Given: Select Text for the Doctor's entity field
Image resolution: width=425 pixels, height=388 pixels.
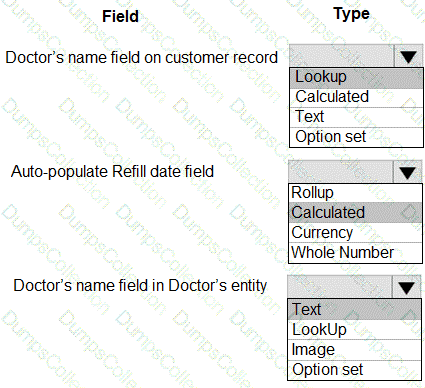Looking at the screenshot, I should pyautogui.click(x=354, y=309).
